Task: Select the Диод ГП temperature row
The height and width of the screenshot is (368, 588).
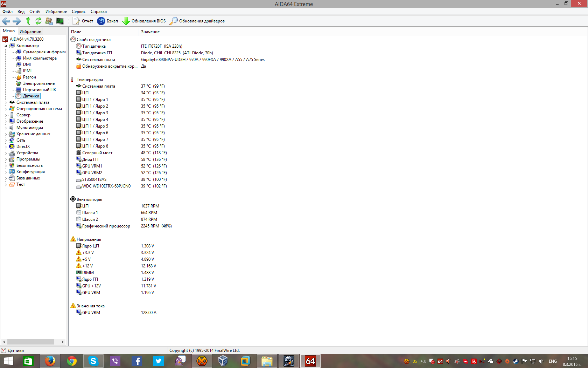Action: [122, 159]
